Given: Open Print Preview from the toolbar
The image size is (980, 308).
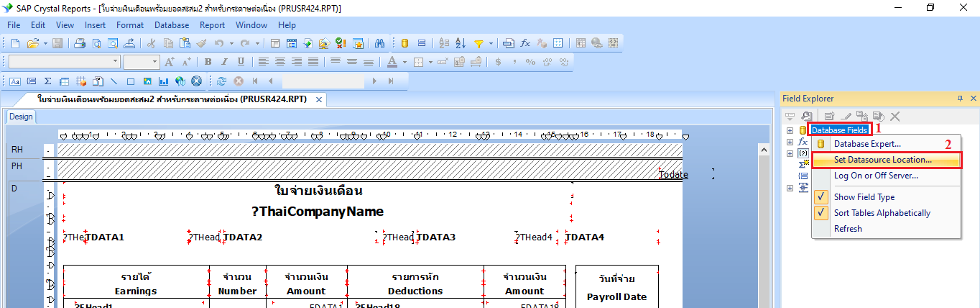Looking at the screenshot, I should coord(96,43).
